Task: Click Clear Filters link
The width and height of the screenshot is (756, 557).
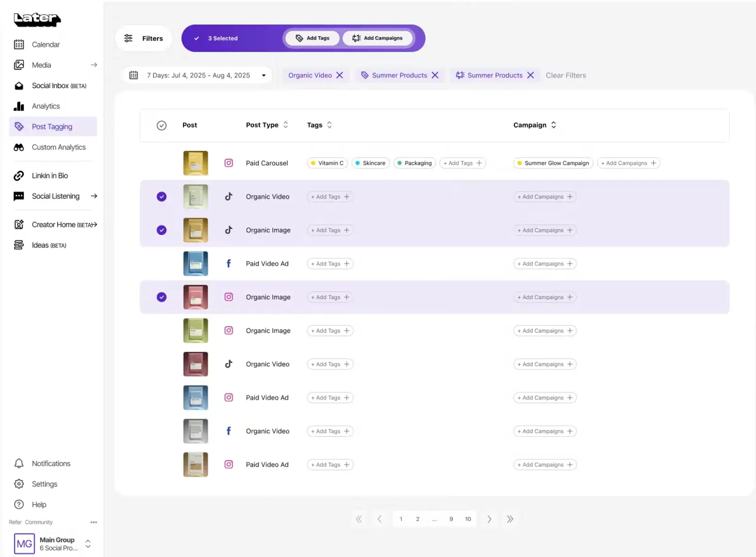Action: pos(566,75)
